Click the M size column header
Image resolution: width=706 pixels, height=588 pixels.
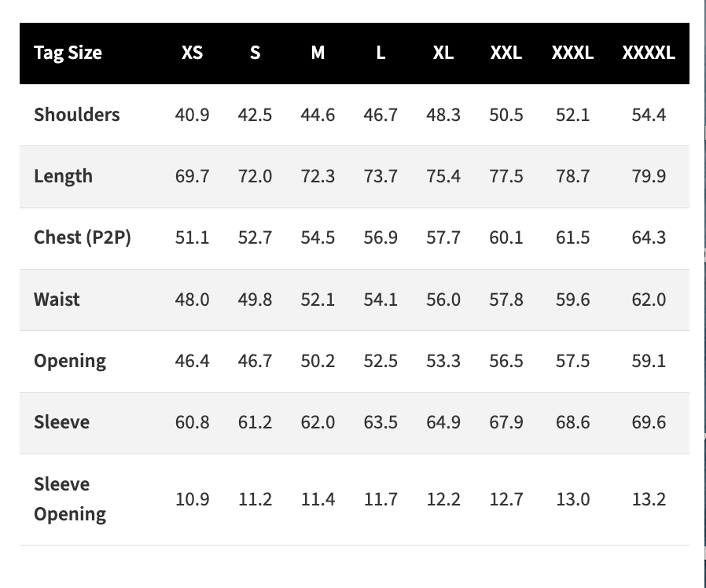[x=318, y=53]
